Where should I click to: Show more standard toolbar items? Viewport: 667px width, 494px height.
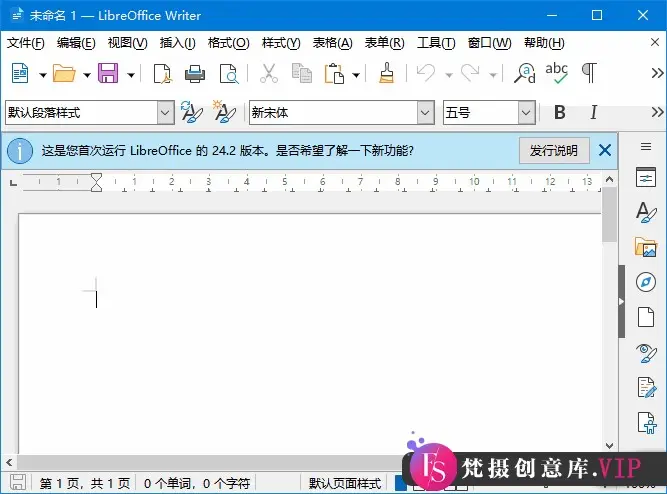pos(657,73)
